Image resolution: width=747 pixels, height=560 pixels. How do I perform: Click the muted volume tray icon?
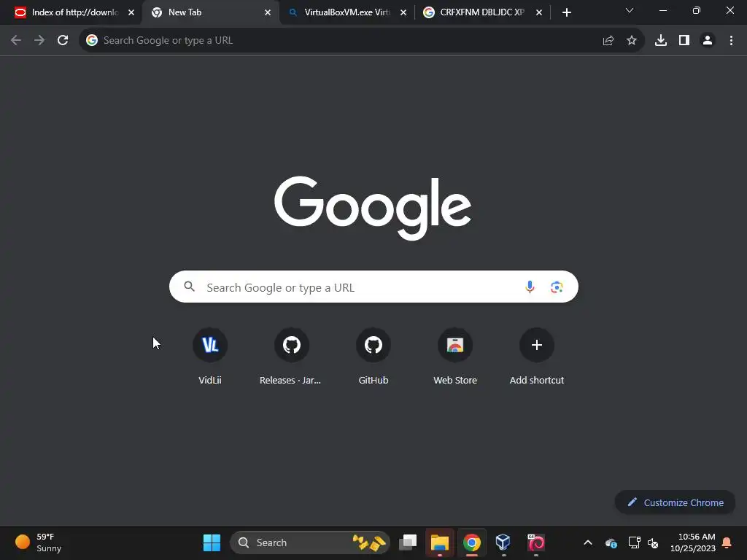[x=653, y=542]
